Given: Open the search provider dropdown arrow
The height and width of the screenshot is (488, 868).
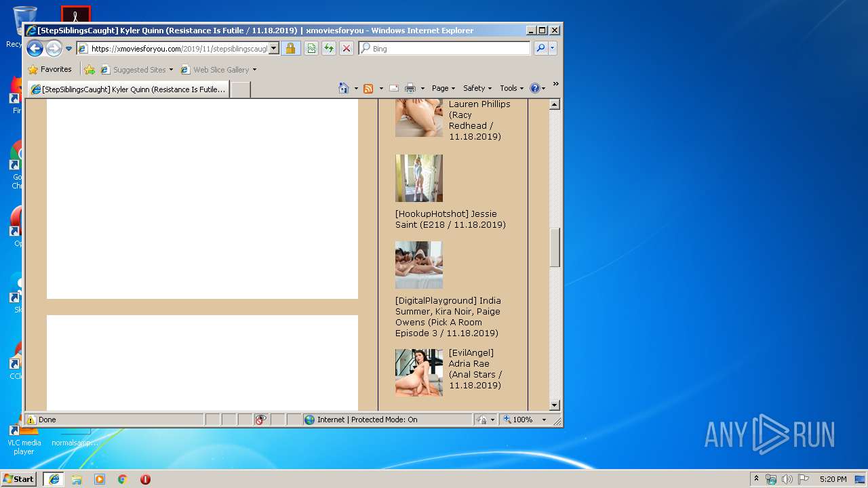Looking at the screenshot, I should [x=553, y=49].
